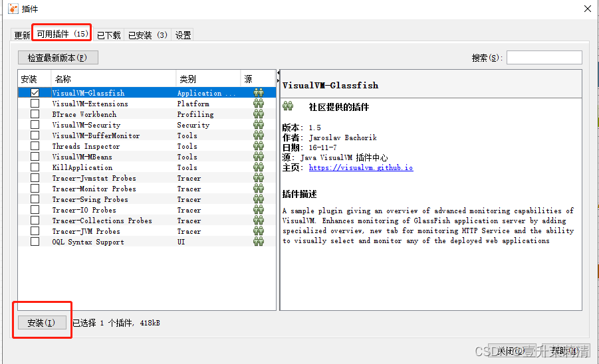Click the source icon for Tracer-Swing Probes
The height and width of the screenshot is (364, 599).
[x=259, y=199]
